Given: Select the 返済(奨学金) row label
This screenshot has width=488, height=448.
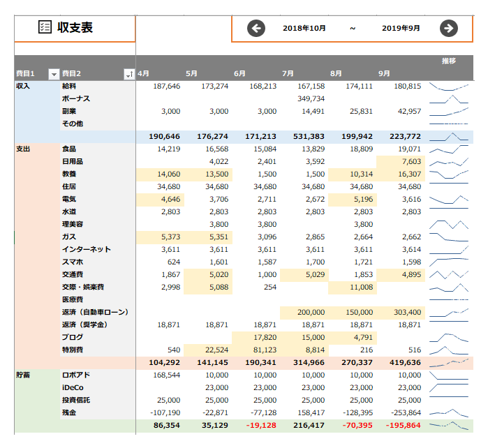Looking at the screenshot, I should click(84, 324).
